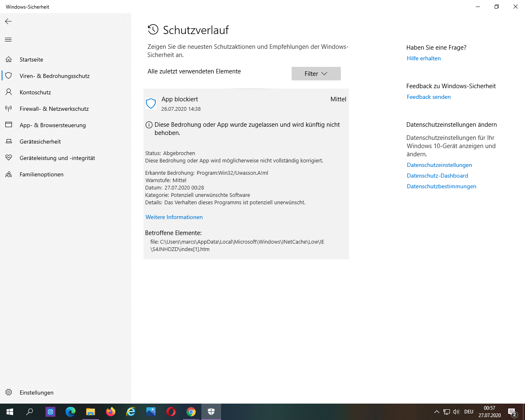Viewport: 525px width, 420px height.
Task: Click the Hilfe erhalten link
Action: point(424,58)
